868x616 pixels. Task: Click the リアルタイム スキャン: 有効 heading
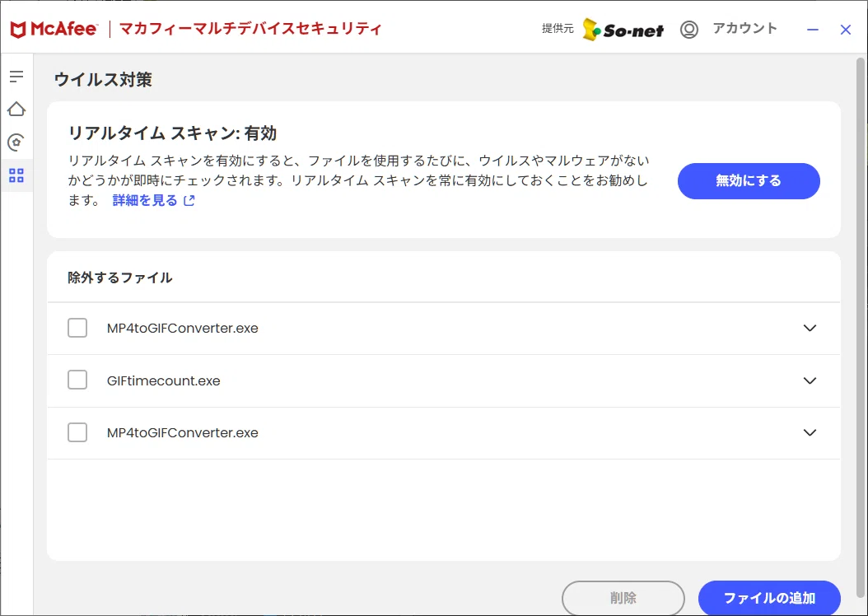click(172, 133)
